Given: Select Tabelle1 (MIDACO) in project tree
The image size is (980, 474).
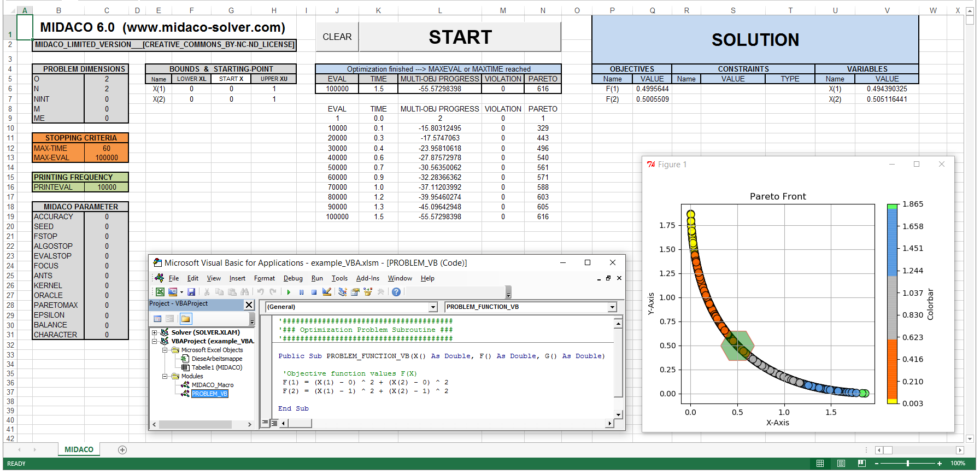Looking at the screenshot, I should coord(217,367).
